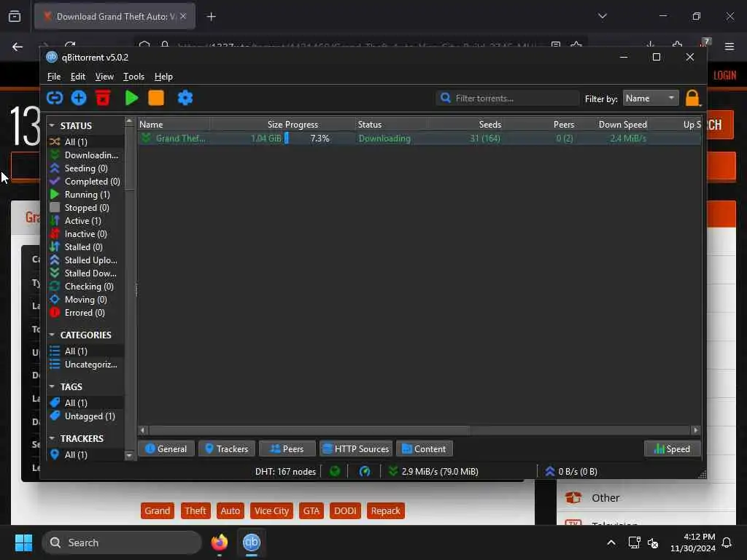747x560 pixels.
Task: Select Stalled (0) filter
Action: tap(86, 247)
